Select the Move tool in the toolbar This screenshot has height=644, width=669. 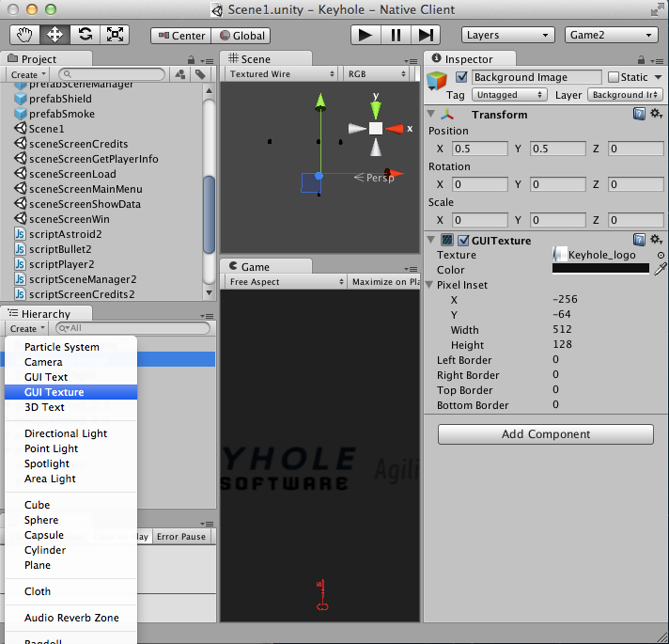point(54,35)
